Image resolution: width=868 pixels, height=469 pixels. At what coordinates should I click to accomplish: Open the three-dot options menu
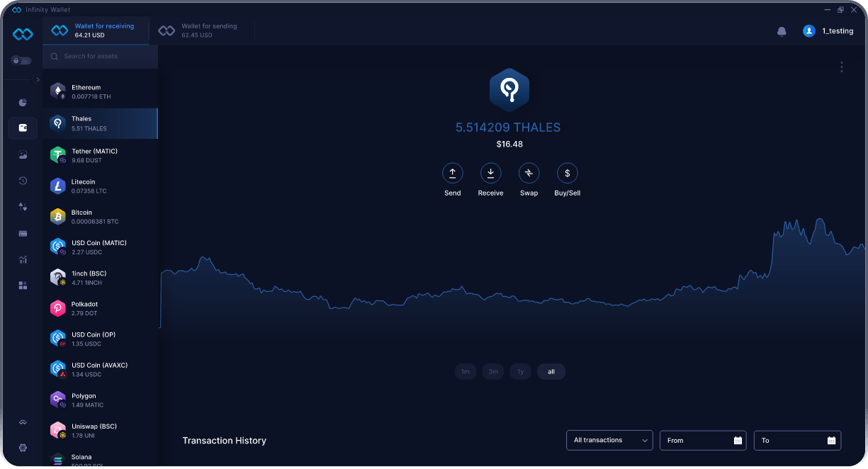[x=842, y=67]
